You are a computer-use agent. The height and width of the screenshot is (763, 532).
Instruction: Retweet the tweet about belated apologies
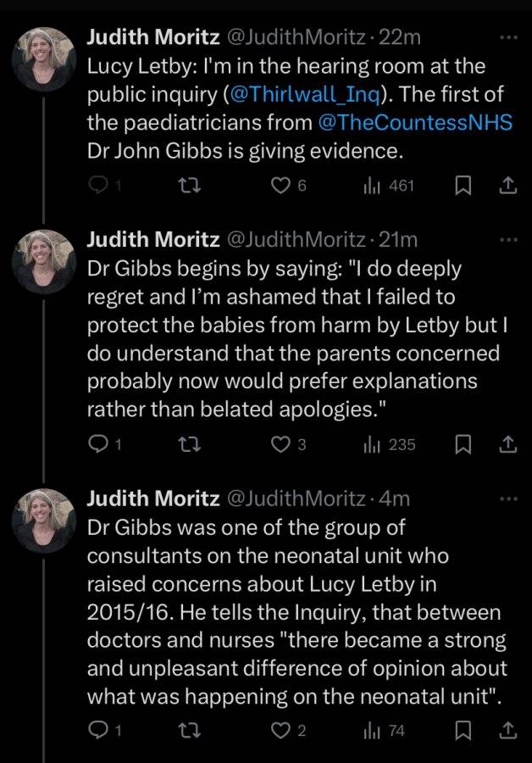click(190, 443)
